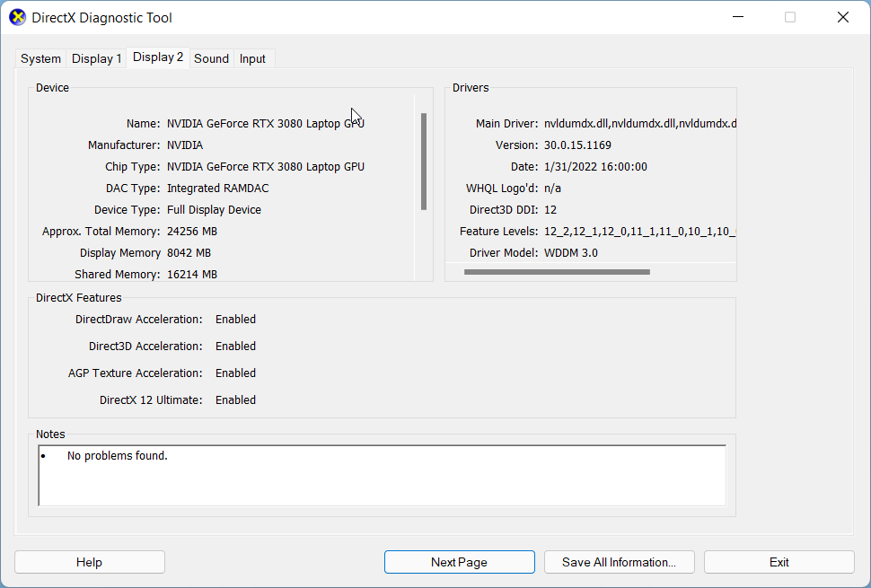Click the Next Page button
Screen dimensions: 871x588
click(x=459, y=562)
